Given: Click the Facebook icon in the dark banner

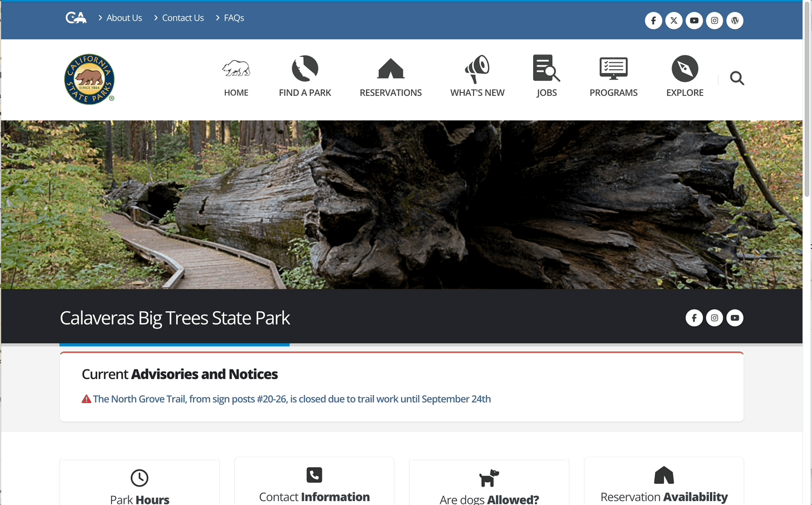Looking at the screenshot, I should click(694, 318).
